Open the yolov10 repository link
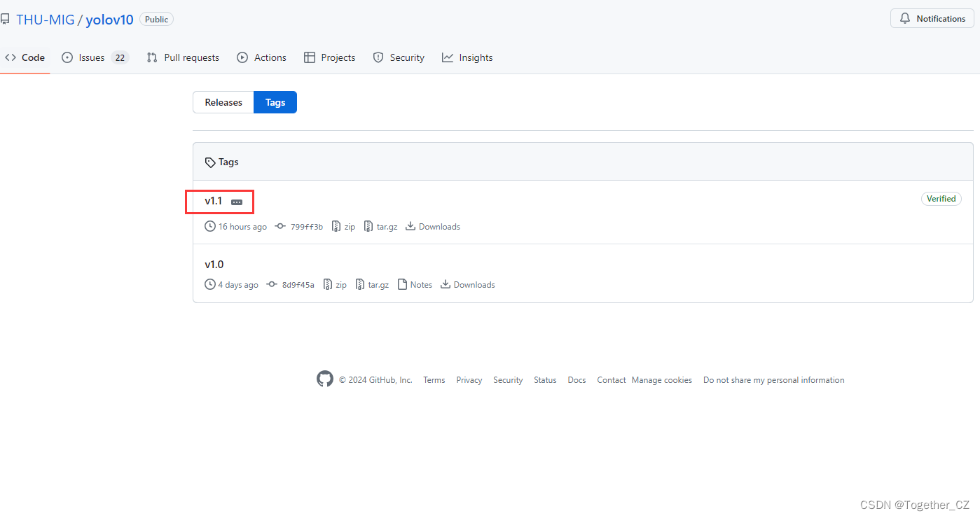Screen dimensions: 980x518 109,20
